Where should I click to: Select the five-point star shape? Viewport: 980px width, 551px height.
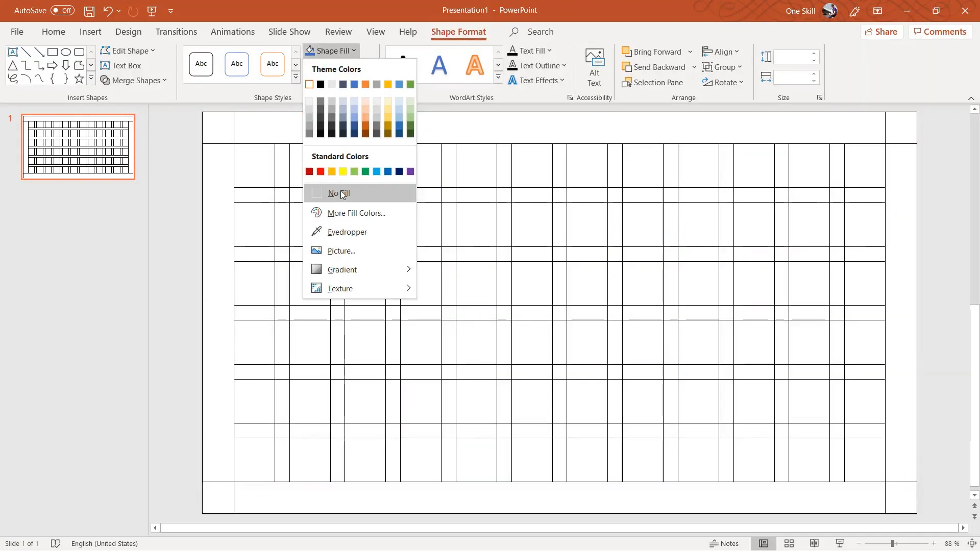click(79, 79)
